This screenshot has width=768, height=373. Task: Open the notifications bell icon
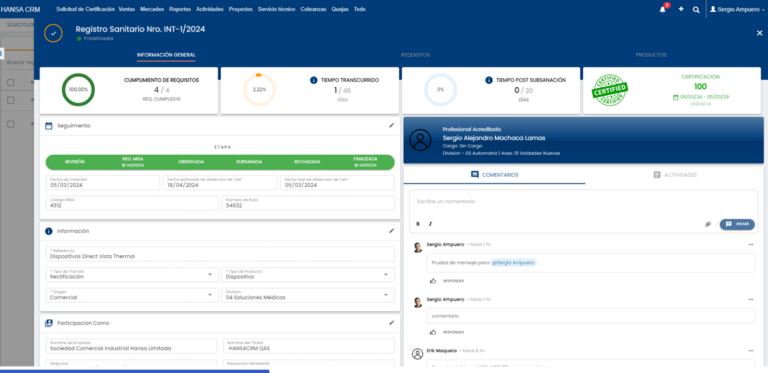(663, 9)
